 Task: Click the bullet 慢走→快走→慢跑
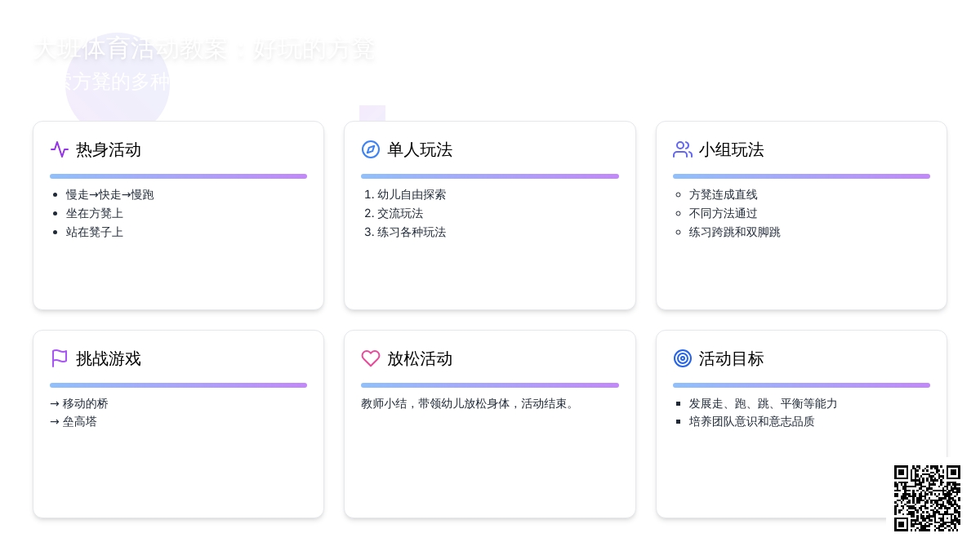(x=110, y=194)
